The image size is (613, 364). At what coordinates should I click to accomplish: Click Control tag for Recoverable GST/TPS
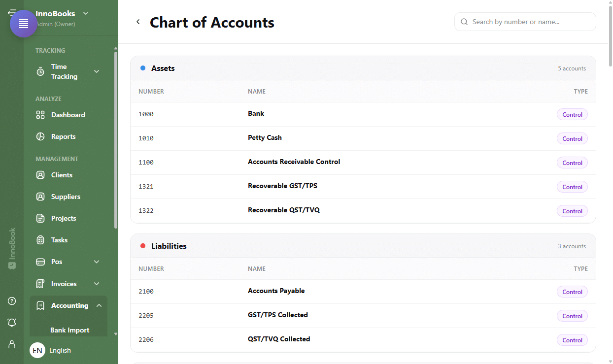(572, 187)
